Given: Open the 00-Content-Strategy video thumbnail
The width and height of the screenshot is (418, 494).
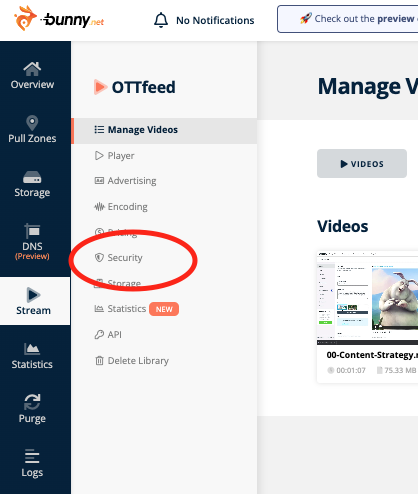Looking at the screenshot, I should click(x=367, y=298).
